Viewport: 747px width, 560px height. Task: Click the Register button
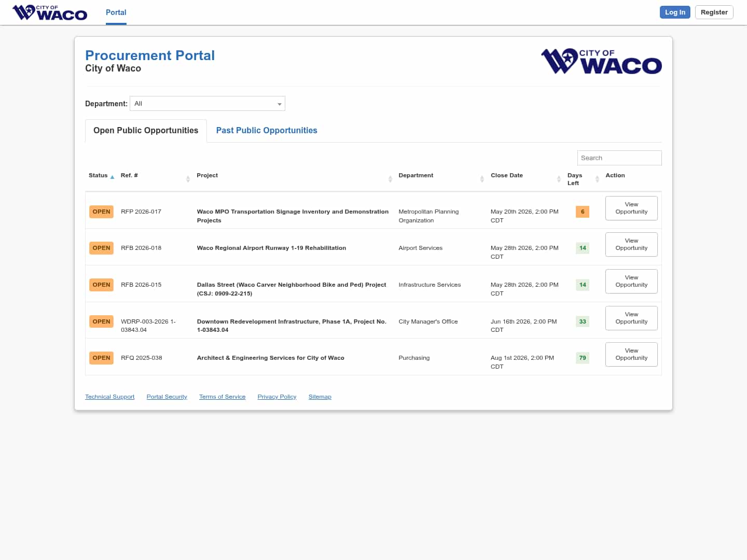714,12
